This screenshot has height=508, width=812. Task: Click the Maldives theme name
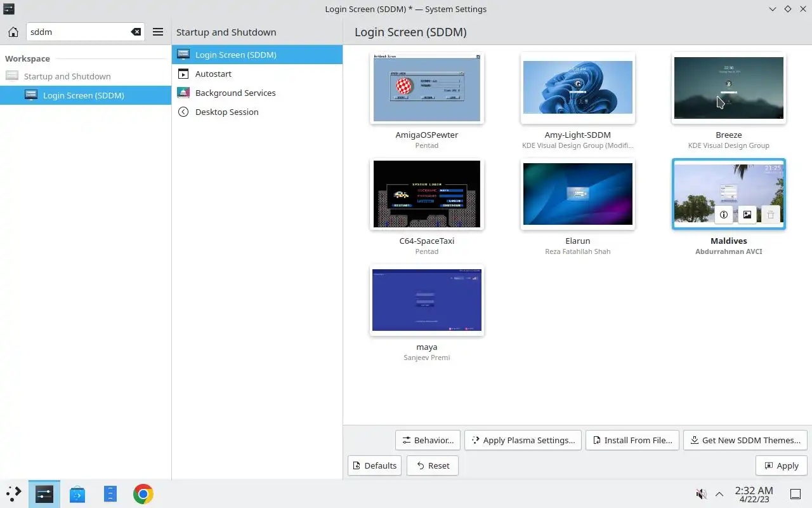(x=729, y=241)
